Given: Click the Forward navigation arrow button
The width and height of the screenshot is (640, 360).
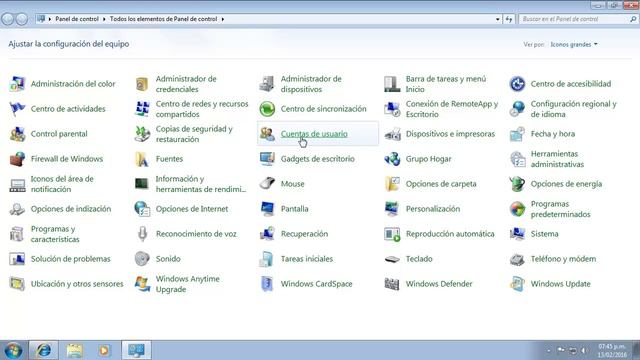Looking at the screenshot, I should point(22,19).
